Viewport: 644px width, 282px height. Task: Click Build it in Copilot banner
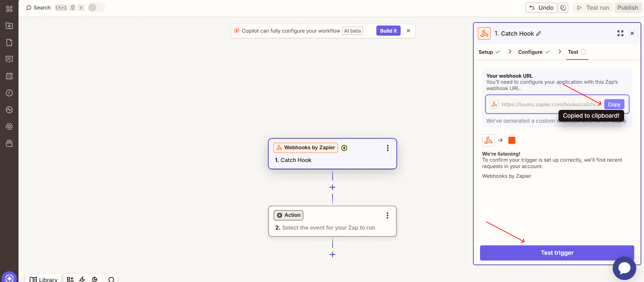(x=388, y=31)
